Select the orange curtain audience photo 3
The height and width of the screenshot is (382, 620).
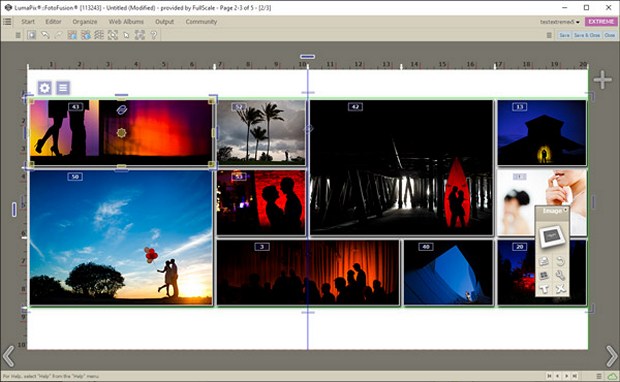[308, 272]
